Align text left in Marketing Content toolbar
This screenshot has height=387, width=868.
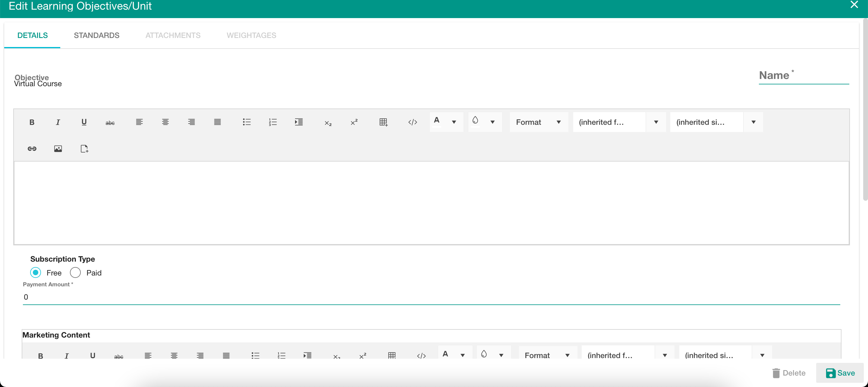pyautogui.click(x=148, y=355)
